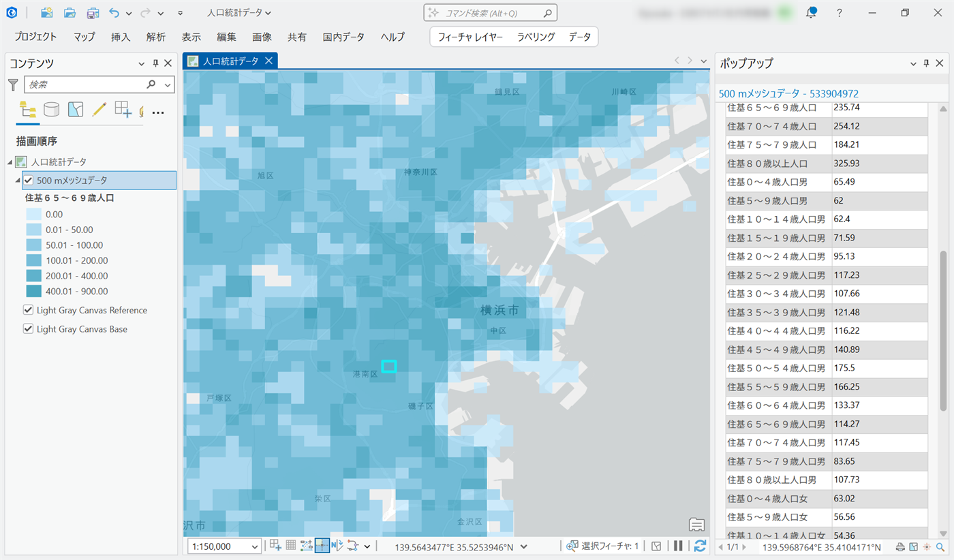This screenshot has width=954, height=560.
Task: Click the 選択フィーチャ: 1 status button
Action: 602,546
